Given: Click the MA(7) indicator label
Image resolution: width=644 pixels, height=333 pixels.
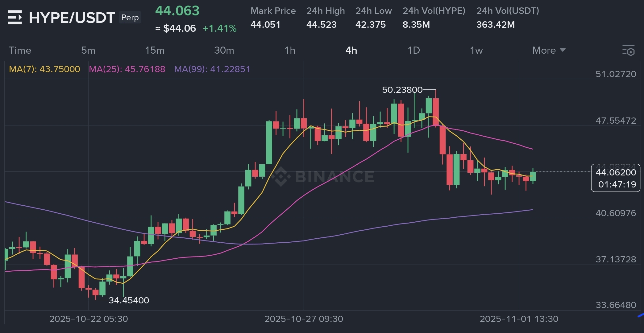Looking at the screenshot, I should point(44,69).
